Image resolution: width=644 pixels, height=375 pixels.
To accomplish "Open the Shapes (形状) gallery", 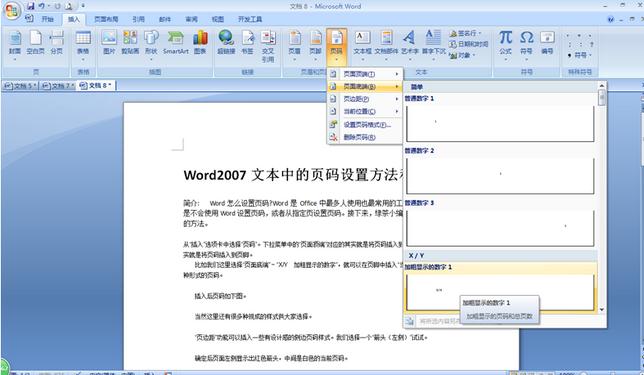I will pos(151,45).
